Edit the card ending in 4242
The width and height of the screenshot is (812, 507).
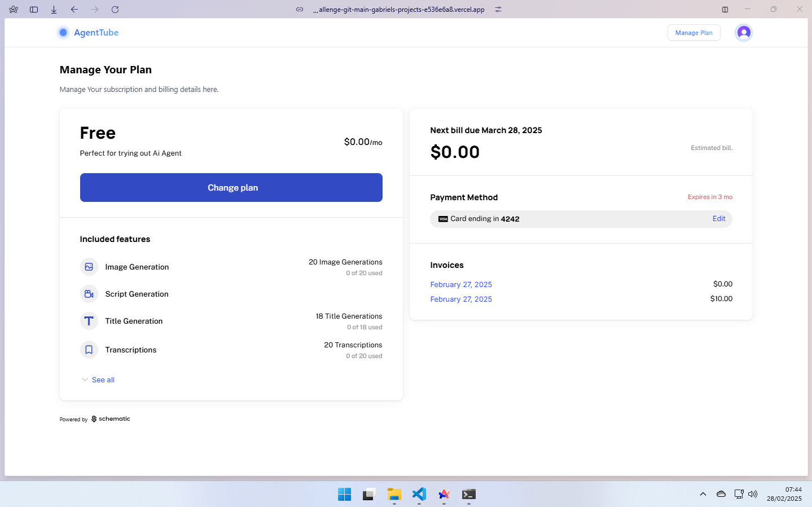tap(718, 219)
